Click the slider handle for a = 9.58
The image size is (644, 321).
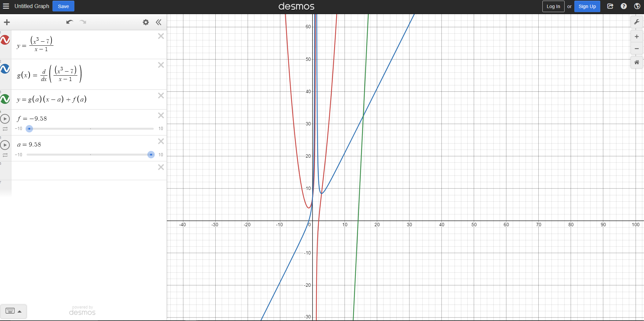click(x=151, y=155)
